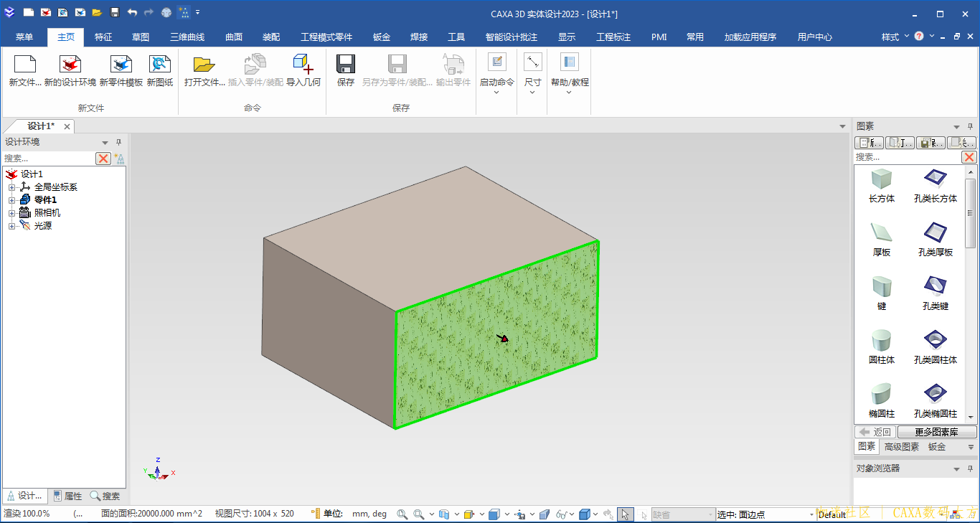Viewport: 980px width, 523px height.
Task: Select the 厚板 catalog shape
Action: [x=882, y=239]
